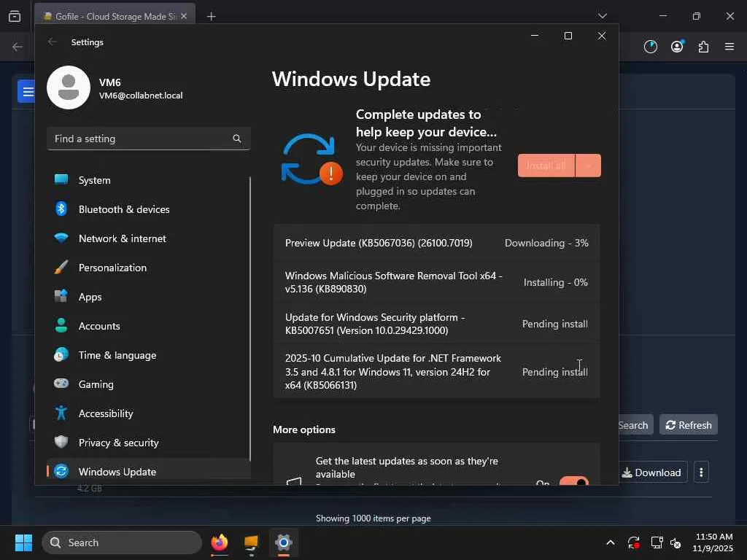Click the Accounts person icon
Image resolution: width=747 pixels, height=560 pixels.
61,325
